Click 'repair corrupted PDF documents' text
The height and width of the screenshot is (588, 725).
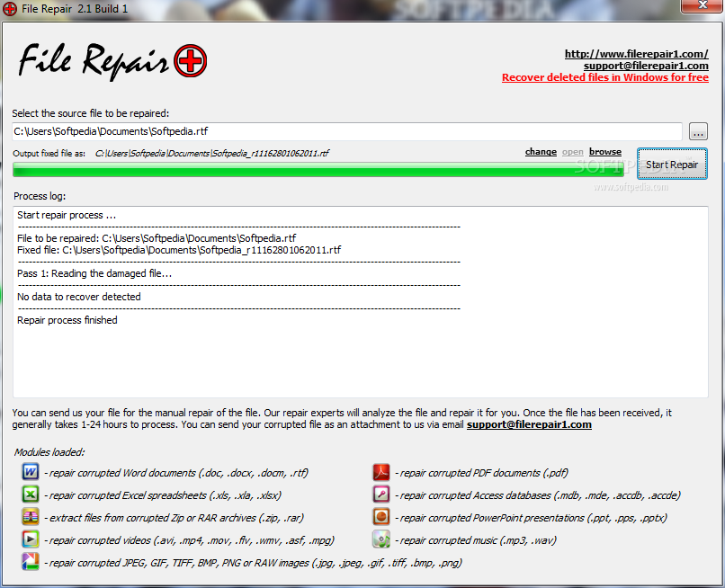pyautogui.click(x=482, y=473)
